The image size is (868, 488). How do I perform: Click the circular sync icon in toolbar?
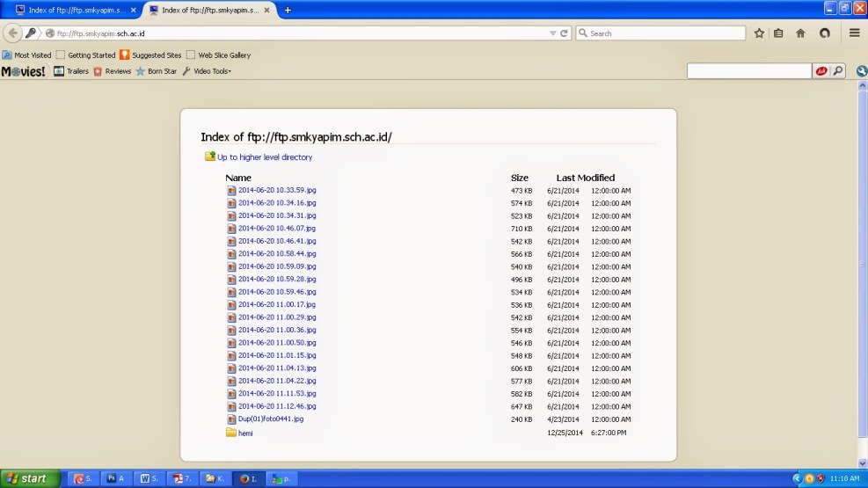point(825,33)
